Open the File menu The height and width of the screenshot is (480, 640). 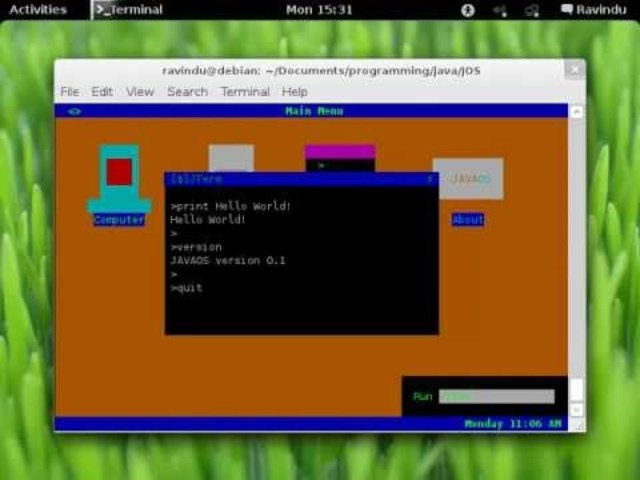[x=70, y=91]
